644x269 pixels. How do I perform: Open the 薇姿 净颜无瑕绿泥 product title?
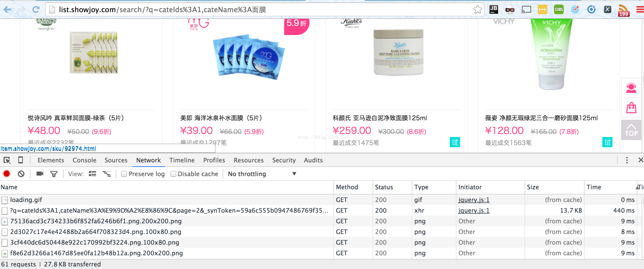(x=541, y=118)
